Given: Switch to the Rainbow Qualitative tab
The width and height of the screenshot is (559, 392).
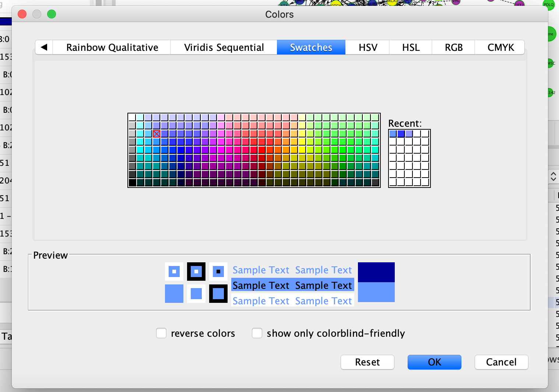Looking at the screenshot, I should [x=112, y=48].
